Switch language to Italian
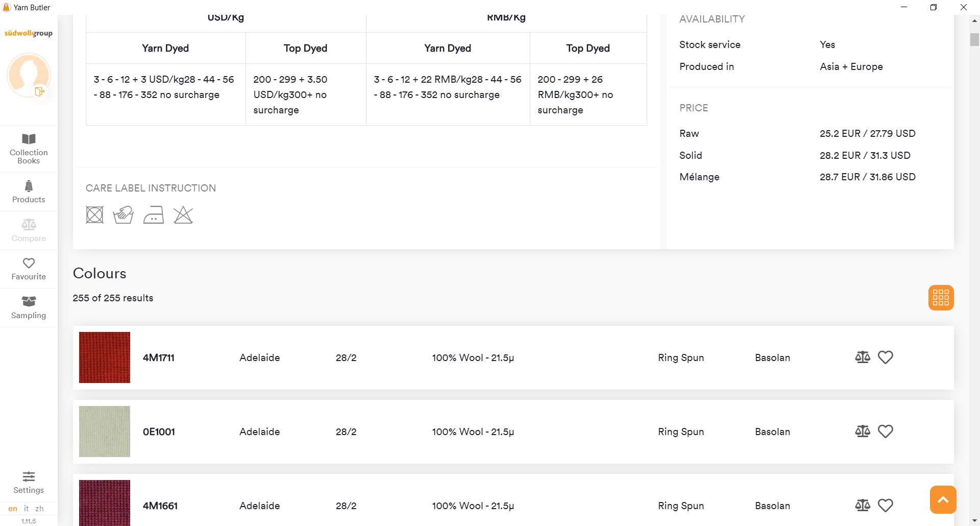 click(x=27, y=509)
